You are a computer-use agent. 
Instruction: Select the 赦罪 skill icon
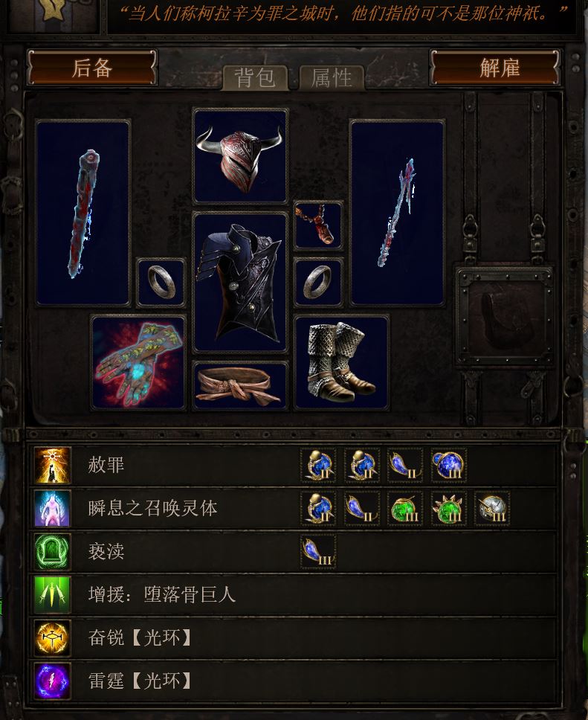[x=53, y=465]
